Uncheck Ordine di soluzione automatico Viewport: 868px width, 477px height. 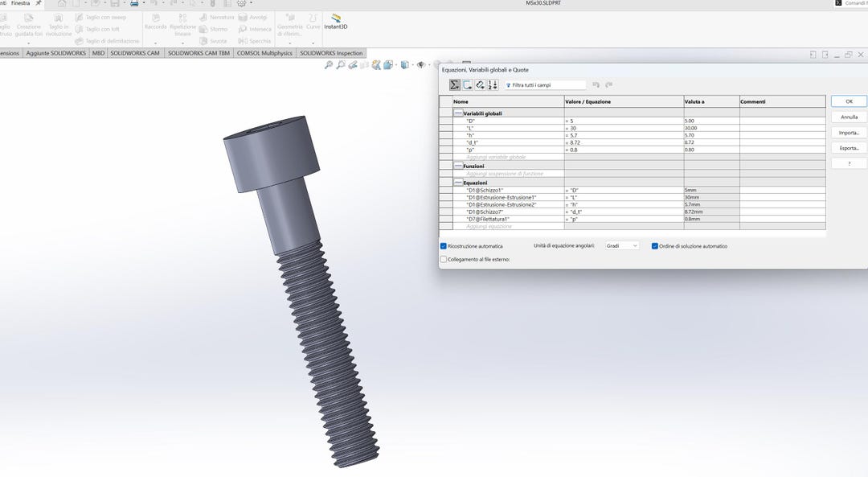click(x=653, y=245)
